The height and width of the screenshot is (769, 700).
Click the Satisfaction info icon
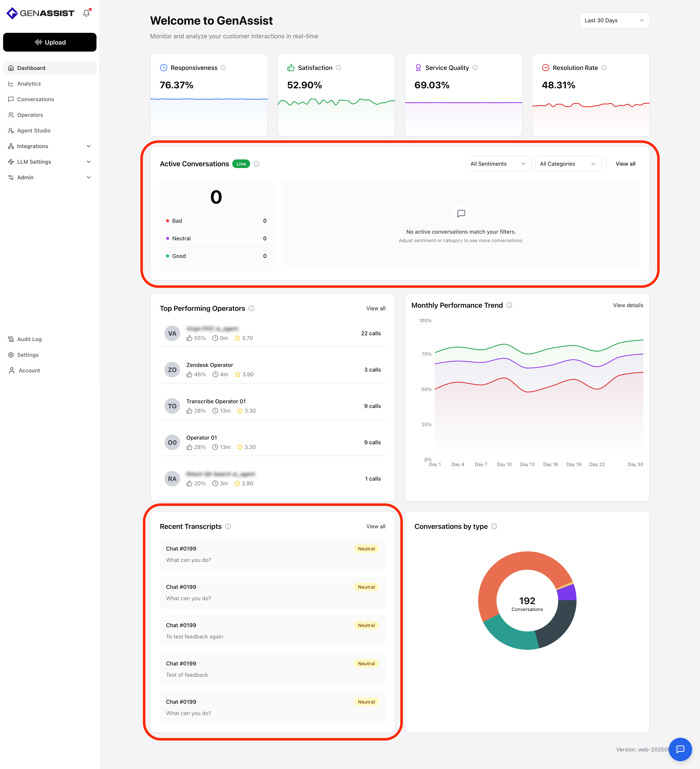pos(338,68)
